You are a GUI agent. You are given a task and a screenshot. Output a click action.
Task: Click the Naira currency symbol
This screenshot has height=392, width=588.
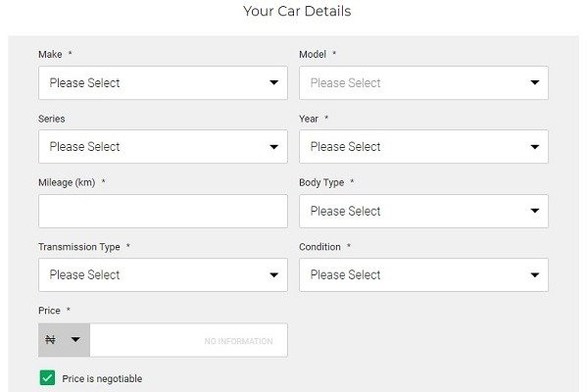point(50,340)
